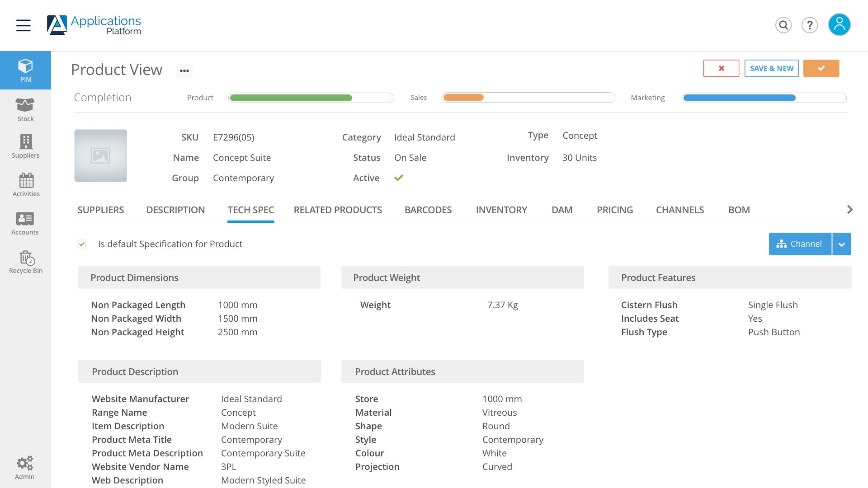This screenshot has width=868, height=488.
Task: Click the Website Vendor Name value 3PL
Action: tap(229, 467)
